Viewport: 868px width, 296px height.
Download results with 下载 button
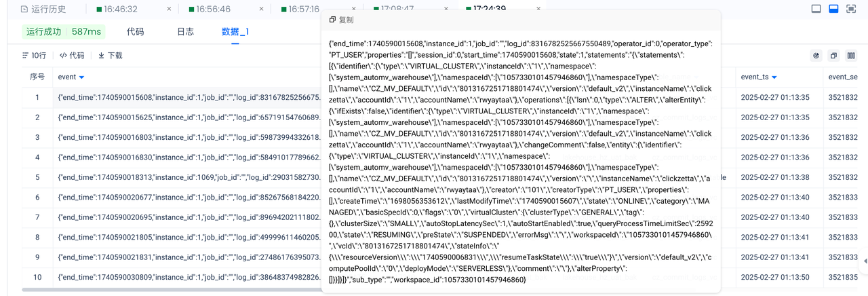[x=110, y=56]
